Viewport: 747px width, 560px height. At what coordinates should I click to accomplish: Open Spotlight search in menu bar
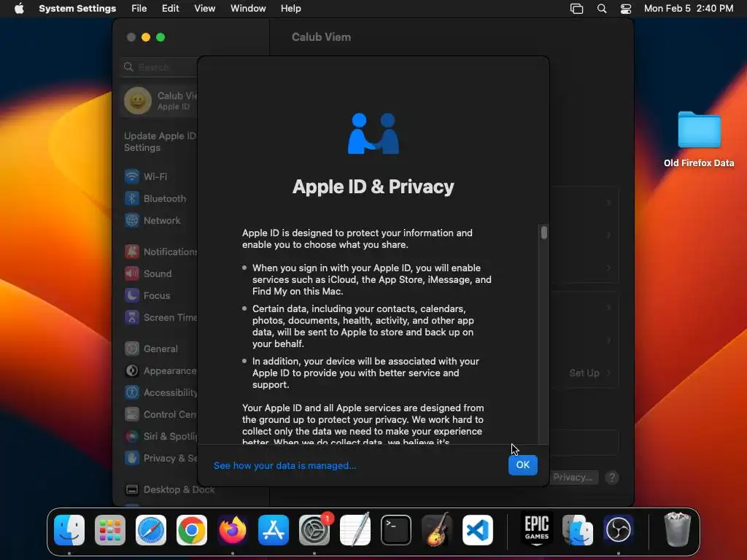602,9
